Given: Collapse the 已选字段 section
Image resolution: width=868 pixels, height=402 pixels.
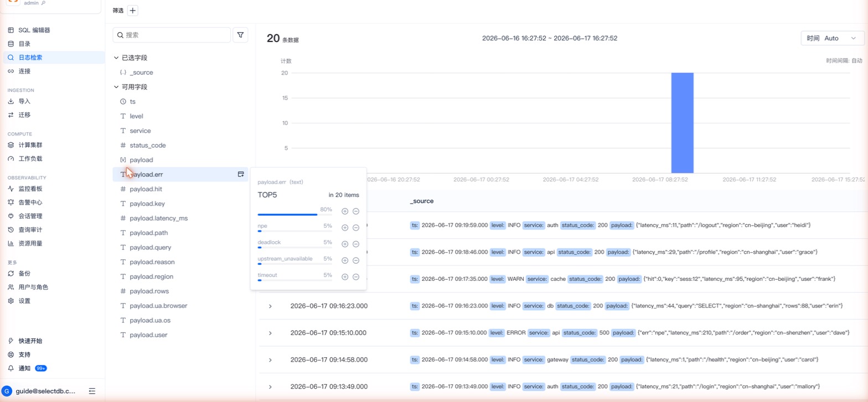Looking at the screenshot, I should coord(116,58).
